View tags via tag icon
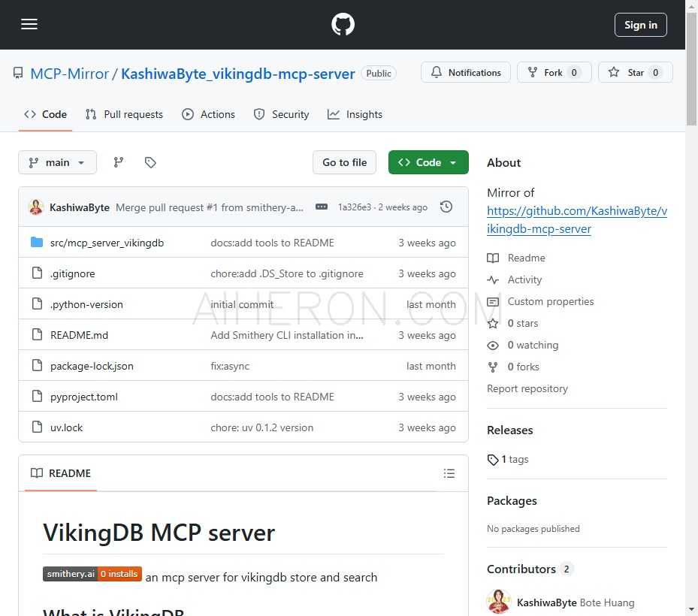This screenshot has height=616, width=698. [150, 162]
